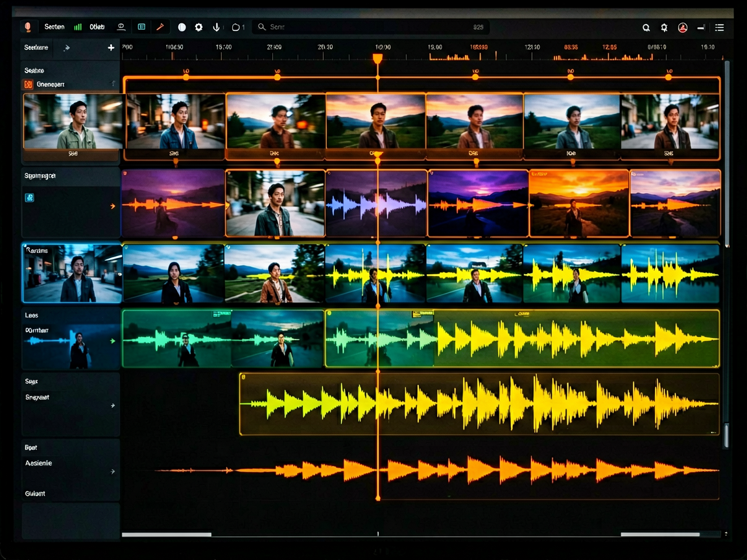Expand the Aesienlie track arrow
This screenshot has width=747, height=560.
coord(113,471)
